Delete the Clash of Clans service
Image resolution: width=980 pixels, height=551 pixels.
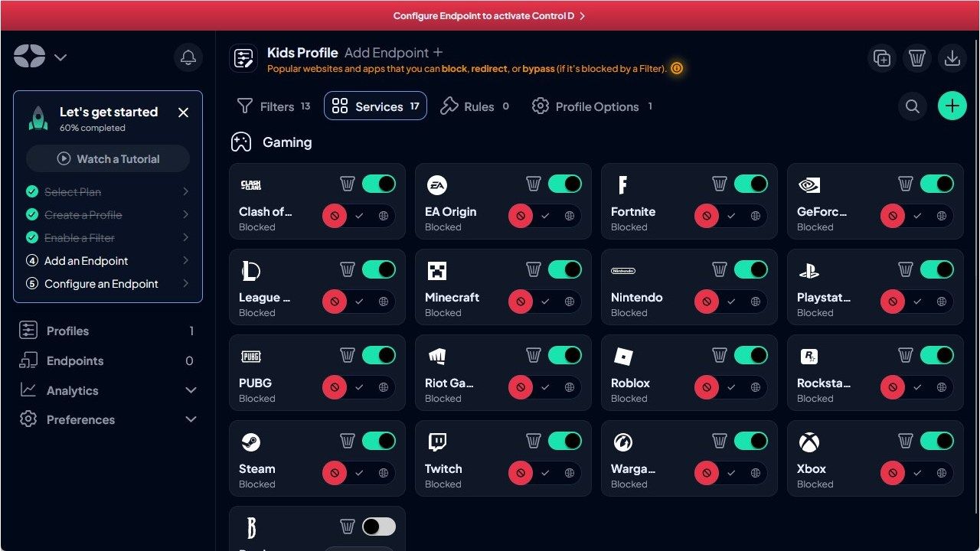(348, 184)
